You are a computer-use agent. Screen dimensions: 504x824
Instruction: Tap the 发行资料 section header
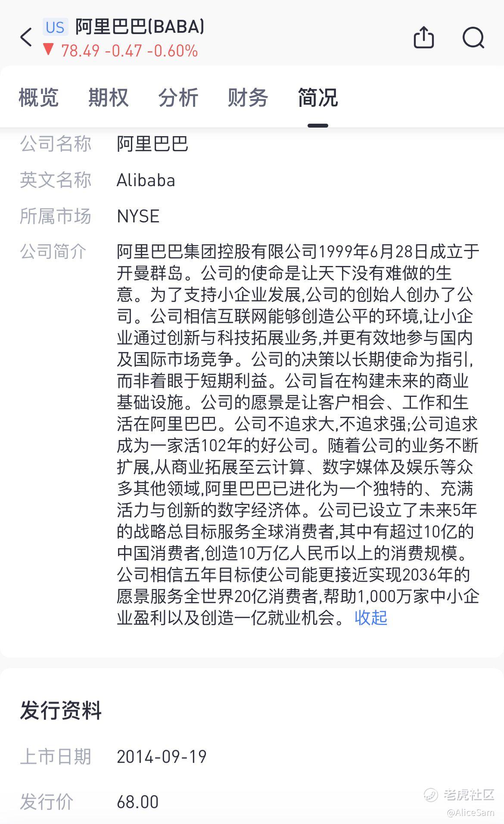click(61, 710)
